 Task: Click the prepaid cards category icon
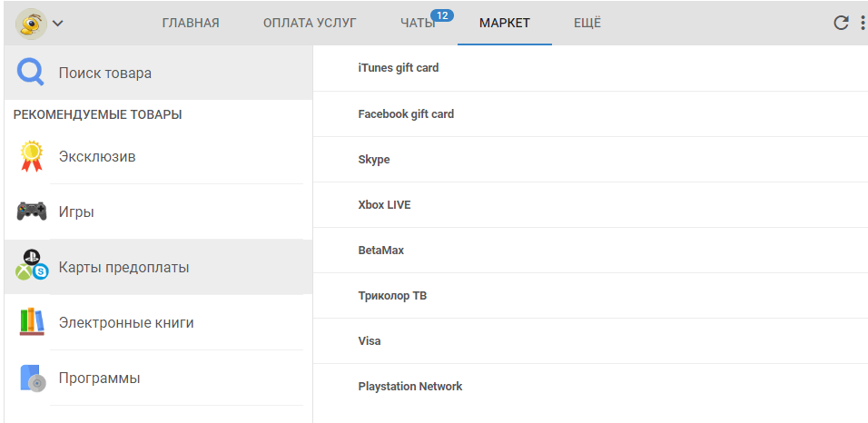[31, 267]
